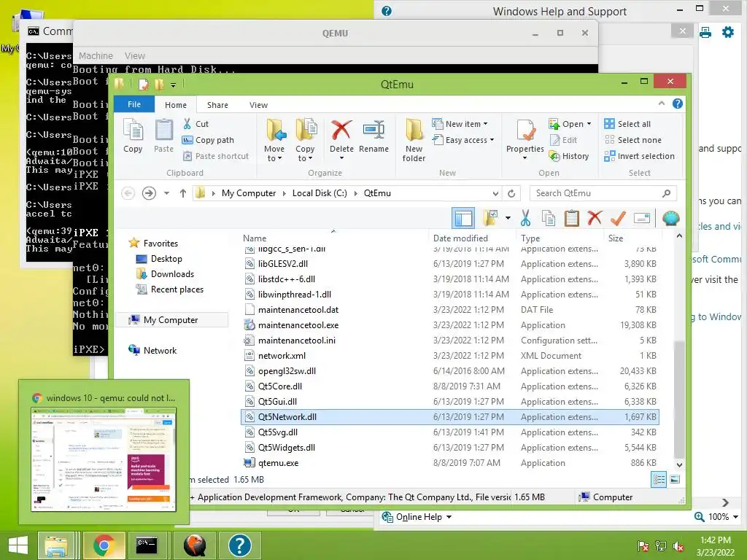
Task: Open the Start button on the taskbar
Action: 18,545
